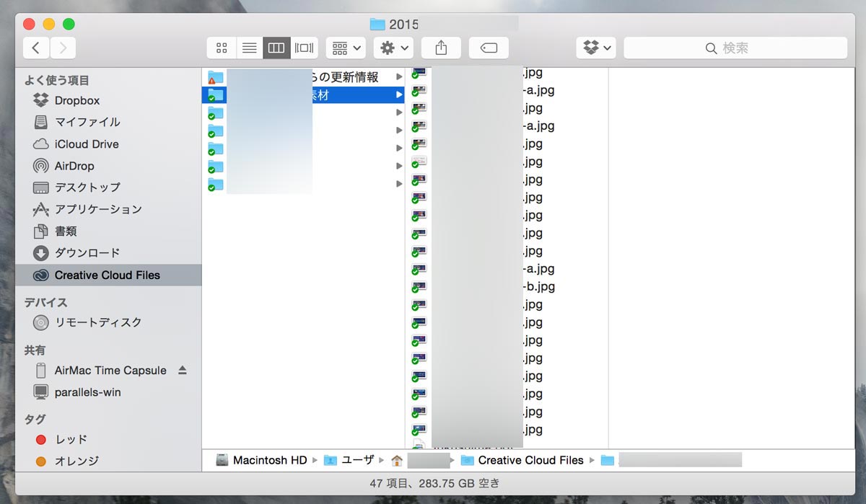This screenshot has height=504, width=866.
Task: Click the 検索 search field
Action: [x=735, y=48]
